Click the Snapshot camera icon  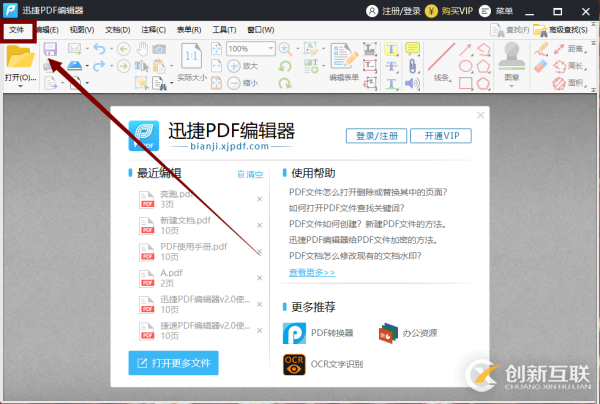[x=159, y=49]
